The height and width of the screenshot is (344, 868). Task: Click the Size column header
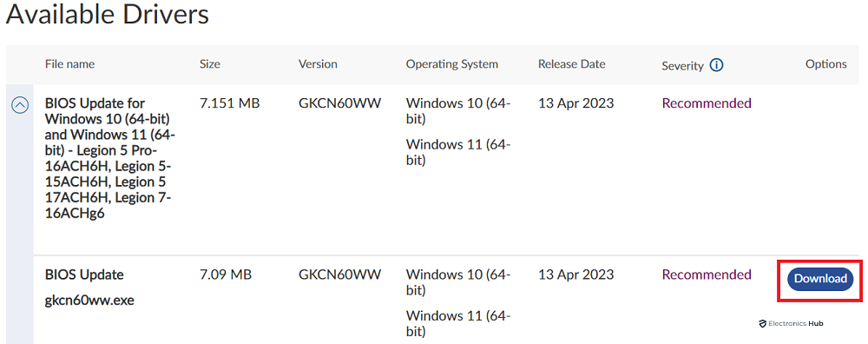pos(210,64)
